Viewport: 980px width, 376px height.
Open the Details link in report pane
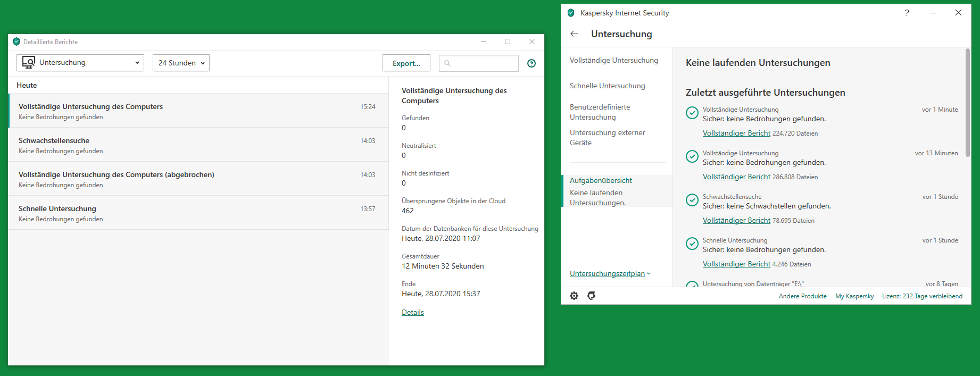[x=413, y=312]
